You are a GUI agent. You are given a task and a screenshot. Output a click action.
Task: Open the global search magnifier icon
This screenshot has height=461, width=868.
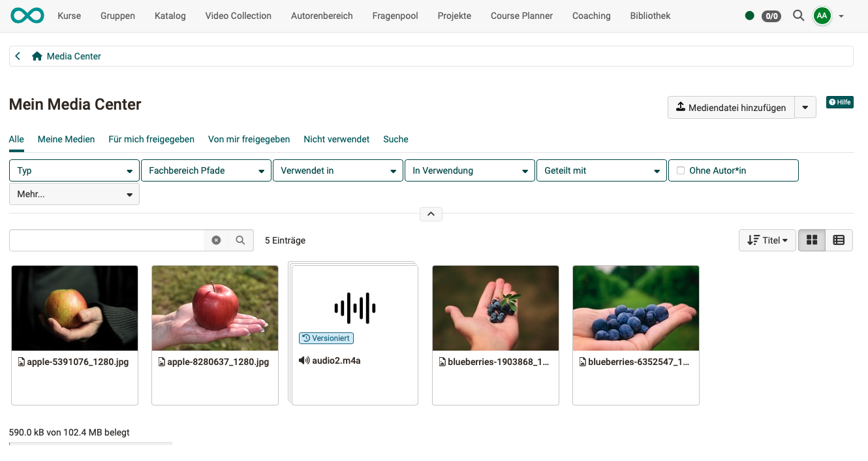point(798,16)
